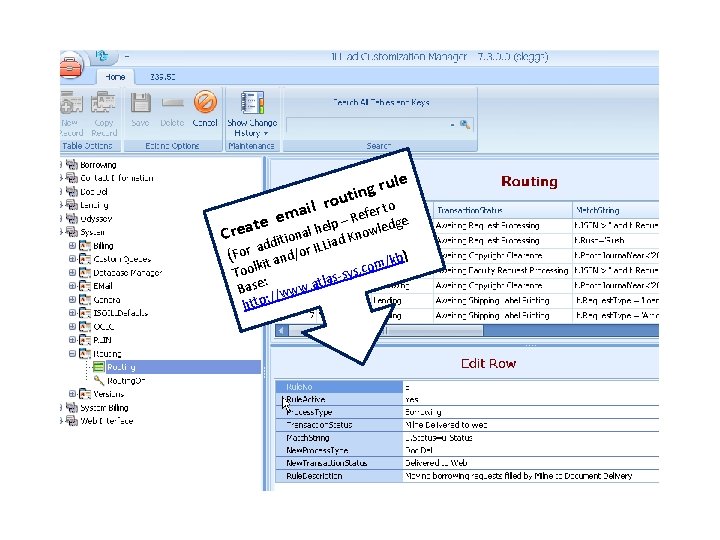Select the System Billing folder icon
This screenshot has height=540, width=720.
(x=72, y=407)
